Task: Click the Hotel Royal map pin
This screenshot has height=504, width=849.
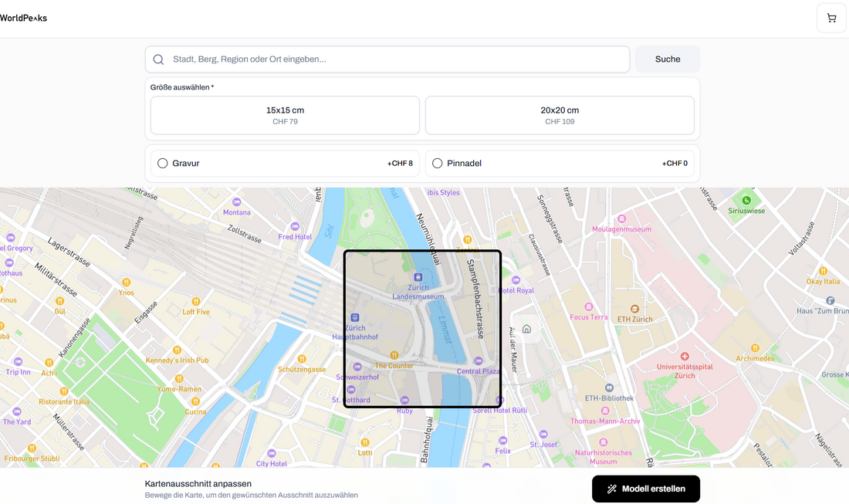Action: [516, 280]
